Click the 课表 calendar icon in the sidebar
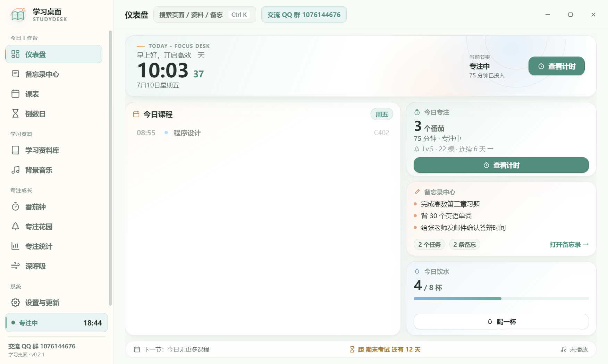 click(x=15, y=94)
